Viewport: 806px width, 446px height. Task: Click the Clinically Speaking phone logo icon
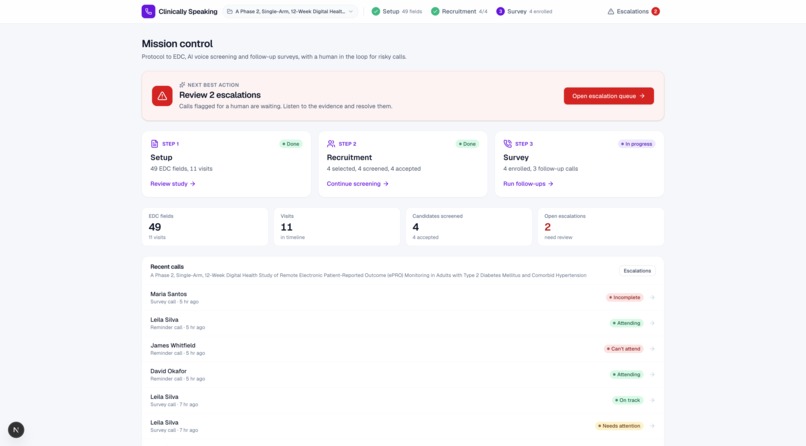(x=148, y=11)
